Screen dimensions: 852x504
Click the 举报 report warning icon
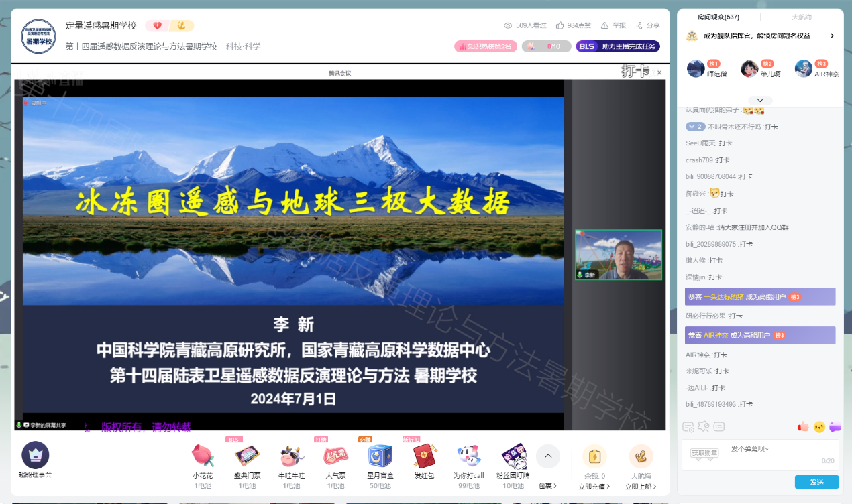point(605,25)
